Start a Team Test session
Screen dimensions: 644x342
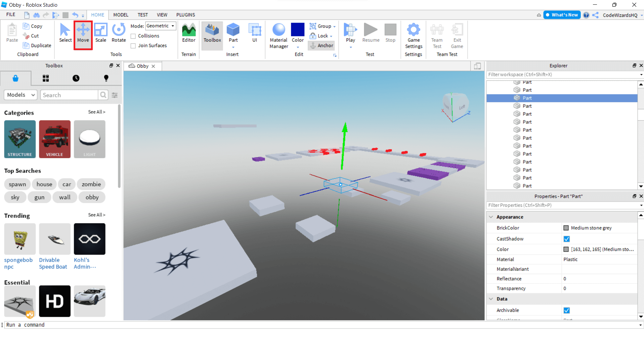tap(436, 35)
